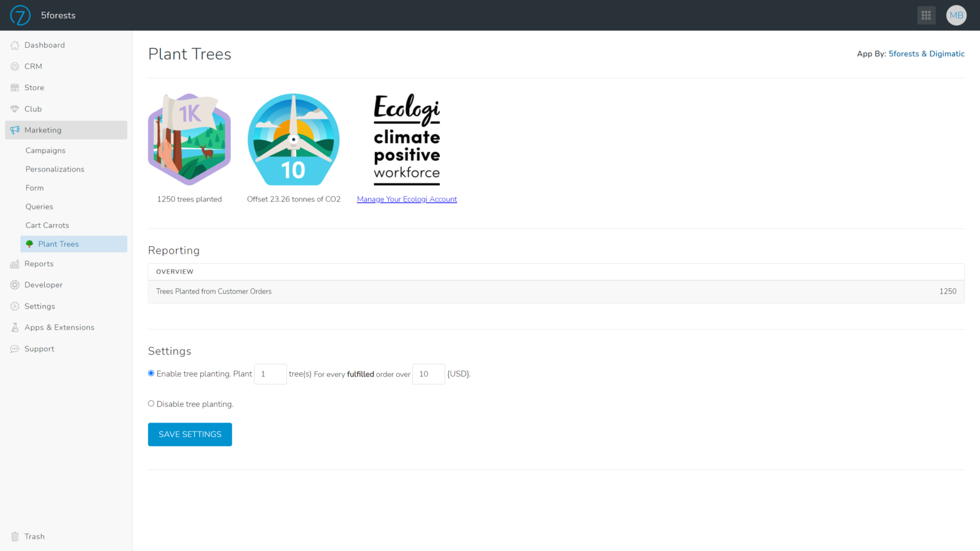Collapse the Marketing section
The image size is (980, 551).
click(66, 130)
